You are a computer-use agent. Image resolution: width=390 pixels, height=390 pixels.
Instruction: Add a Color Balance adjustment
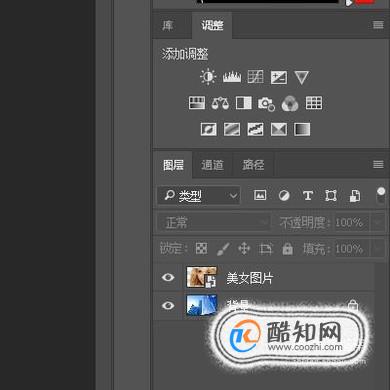tap(220, 103)
